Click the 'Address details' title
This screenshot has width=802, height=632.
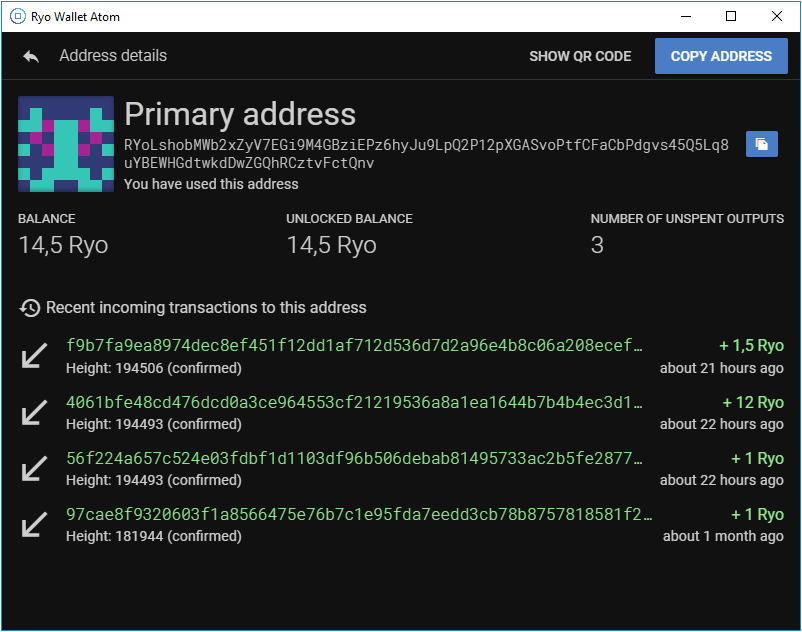click(113, 56)
